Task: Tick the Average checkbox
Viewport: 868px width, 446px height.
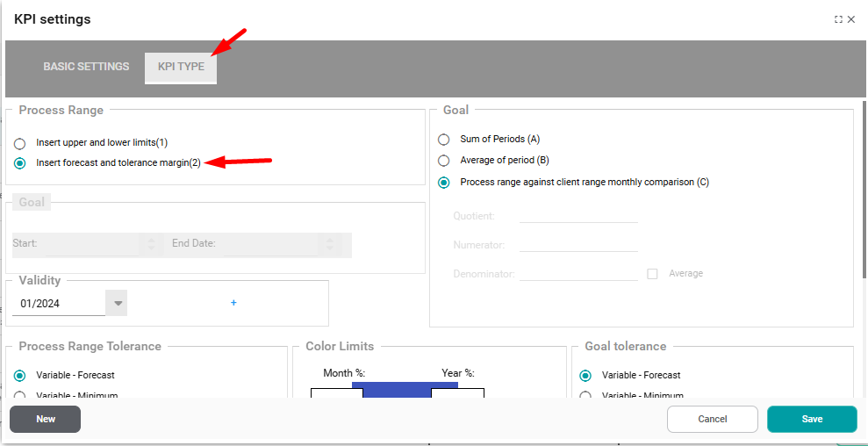Action: pyautogui.click(x=652, y=274)
